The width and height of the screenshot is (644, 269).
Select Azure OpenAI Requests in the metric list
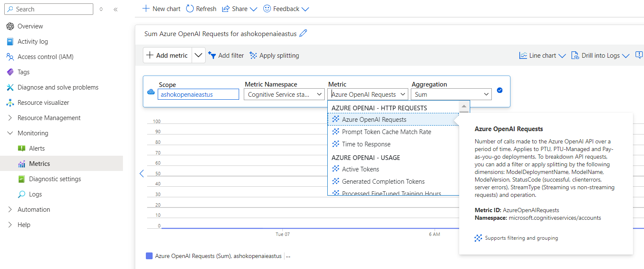pyautogui.click(x=393, y=119)
